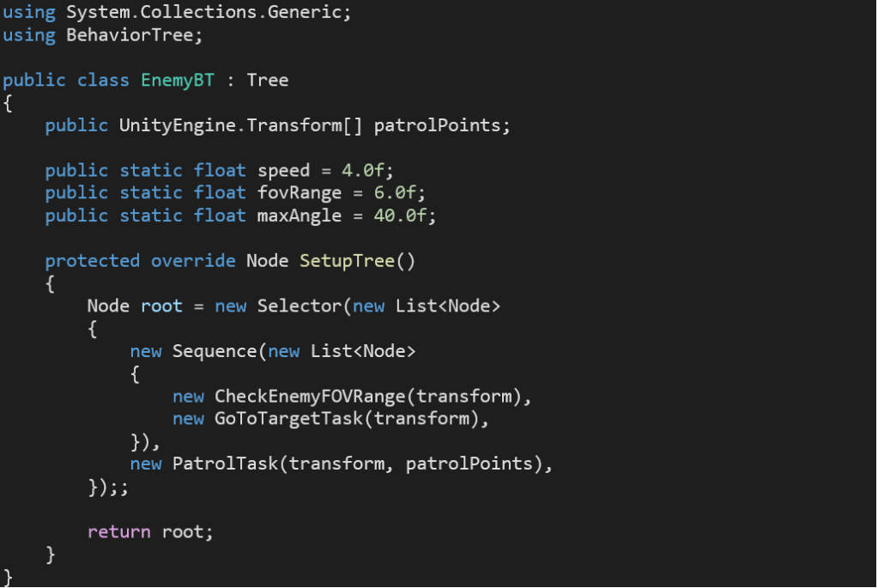Click the Tree base class name
The height and width of the screenshot is (588, 878).
click(267, 81)
